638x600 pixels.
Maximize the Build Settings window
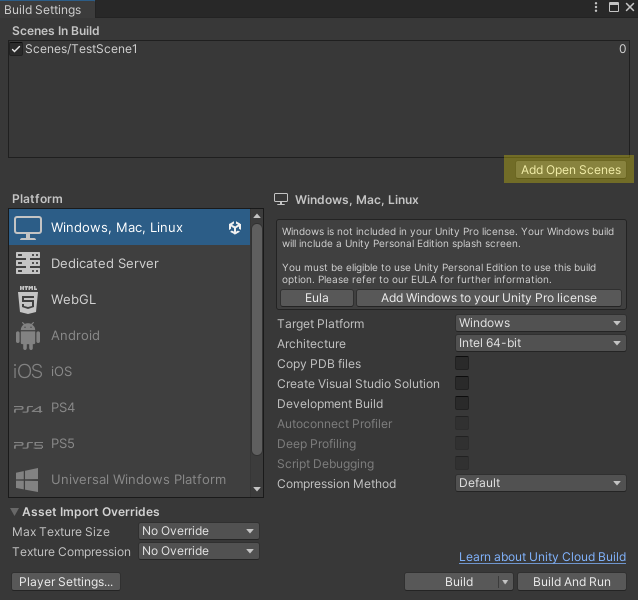(x=614, y=7)
